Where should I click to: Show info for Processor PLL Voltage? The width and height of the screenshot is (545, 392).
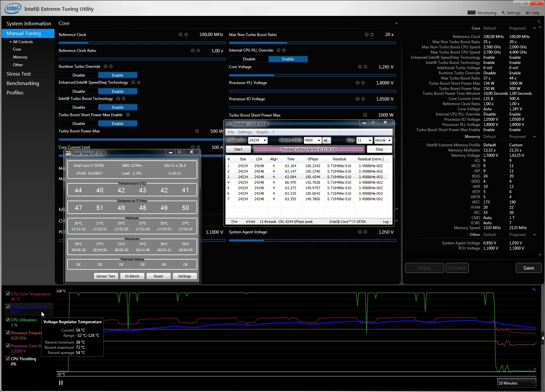357,83
